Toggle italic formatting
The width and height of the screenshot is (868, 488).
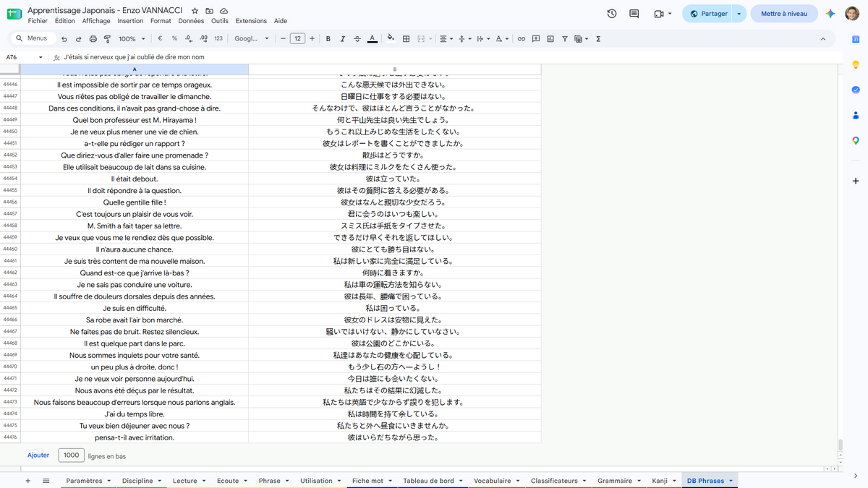click(343, 39)
